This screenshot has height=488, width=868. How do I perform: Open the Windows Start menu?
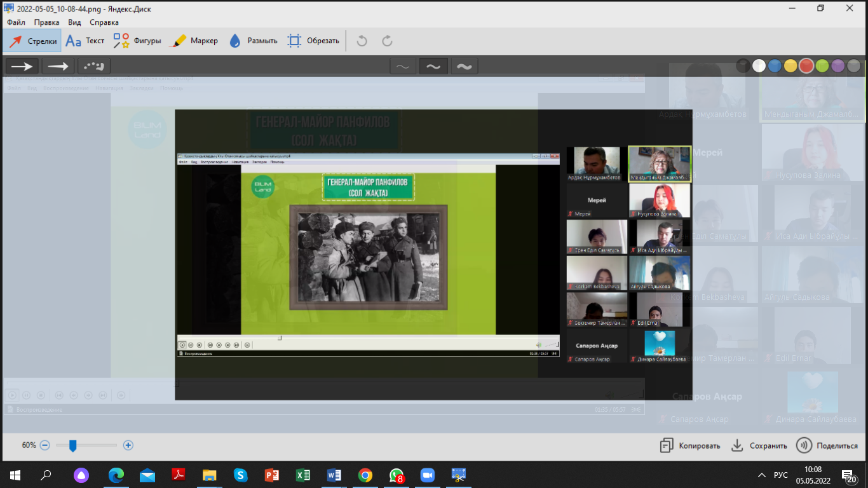click(15, 475)
